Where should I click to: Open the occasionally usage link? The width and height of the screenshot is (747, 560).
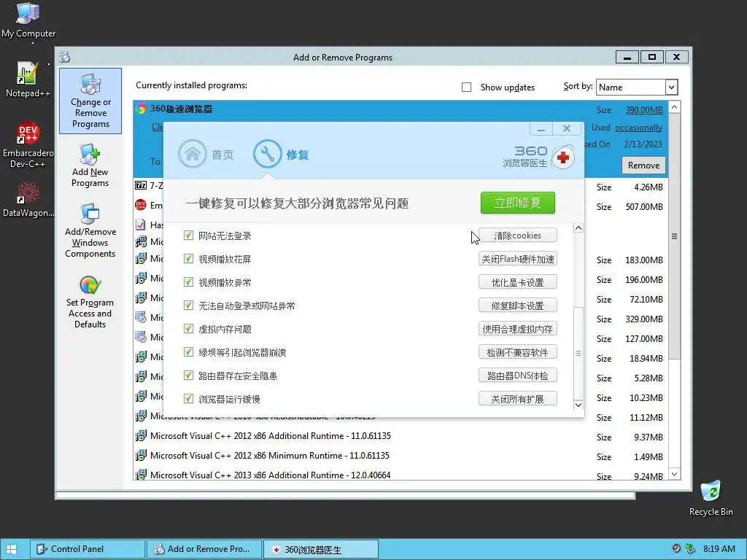pyautogui.click(x=638, y=128)
